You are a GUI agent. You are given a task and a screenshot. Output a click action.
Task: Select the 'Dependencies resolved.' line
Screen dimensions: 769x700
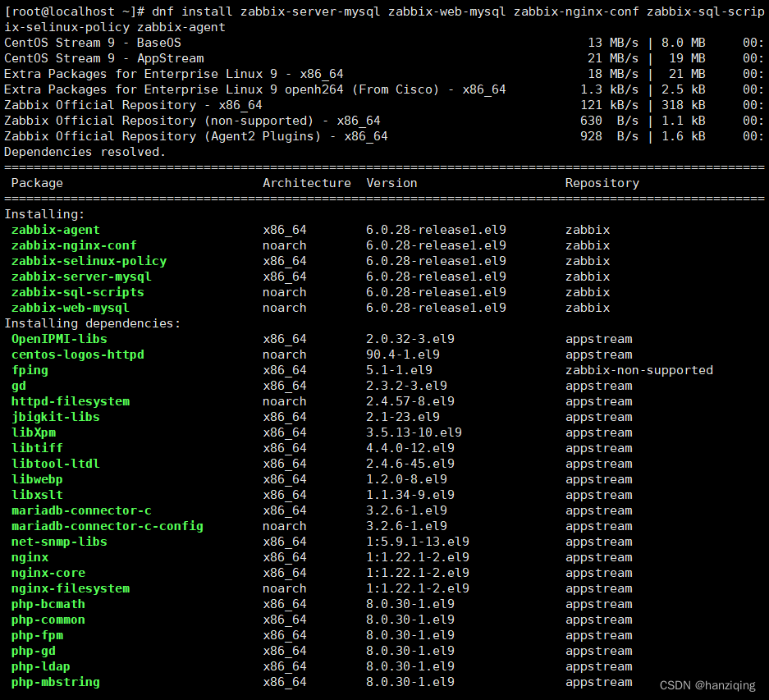point(85,152)
